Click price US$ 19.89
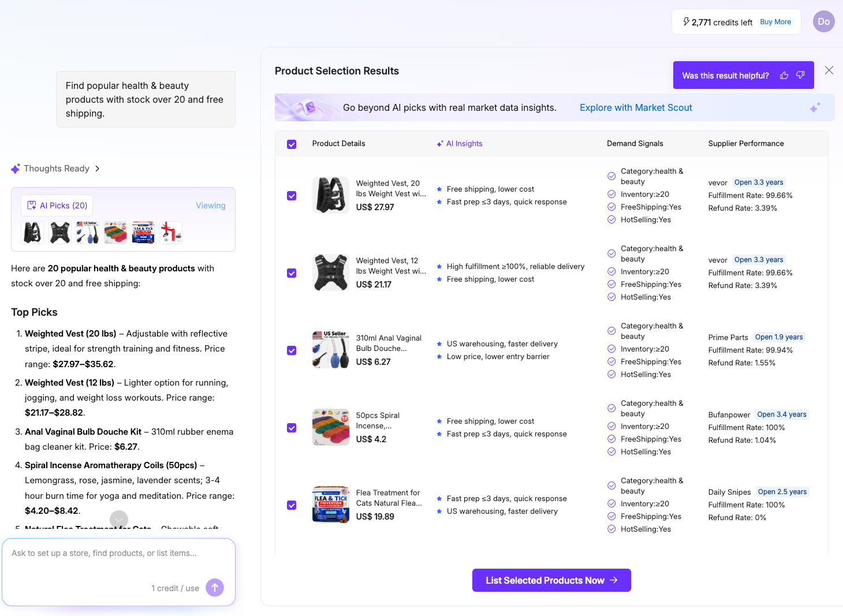Viewport: 843px width, 616px height. click(x=375, y=517)
